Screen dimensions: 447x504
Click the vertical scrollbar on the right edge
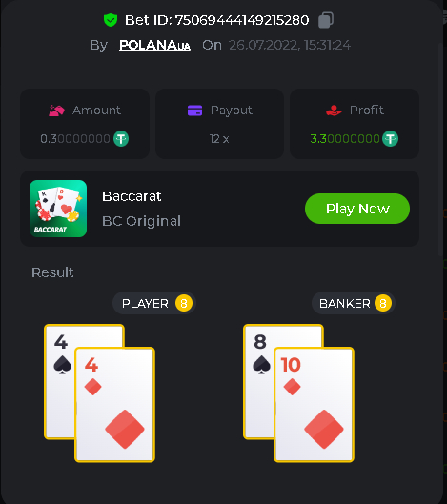pos(440,148)
